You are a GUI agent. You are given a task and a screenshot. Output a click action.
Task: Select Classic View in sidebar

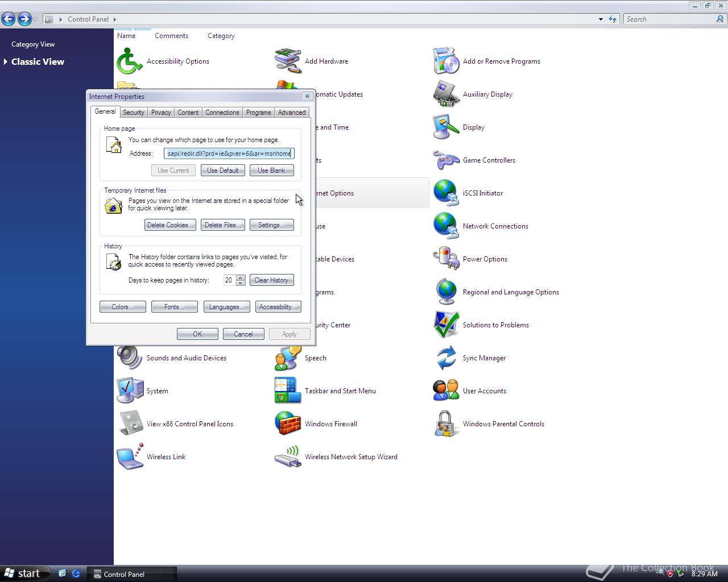(38, 61)
